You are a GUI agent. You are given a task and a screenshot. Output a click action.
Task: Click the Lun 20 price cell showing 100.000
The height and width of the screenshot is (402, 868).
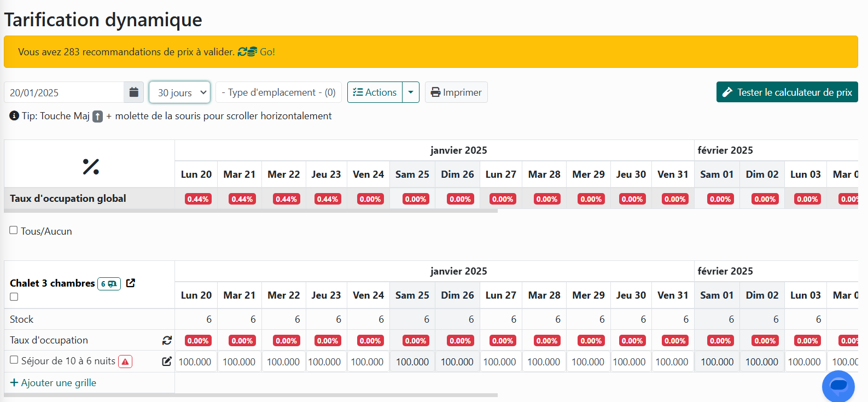pyautogui.click(x=195, y=362)
